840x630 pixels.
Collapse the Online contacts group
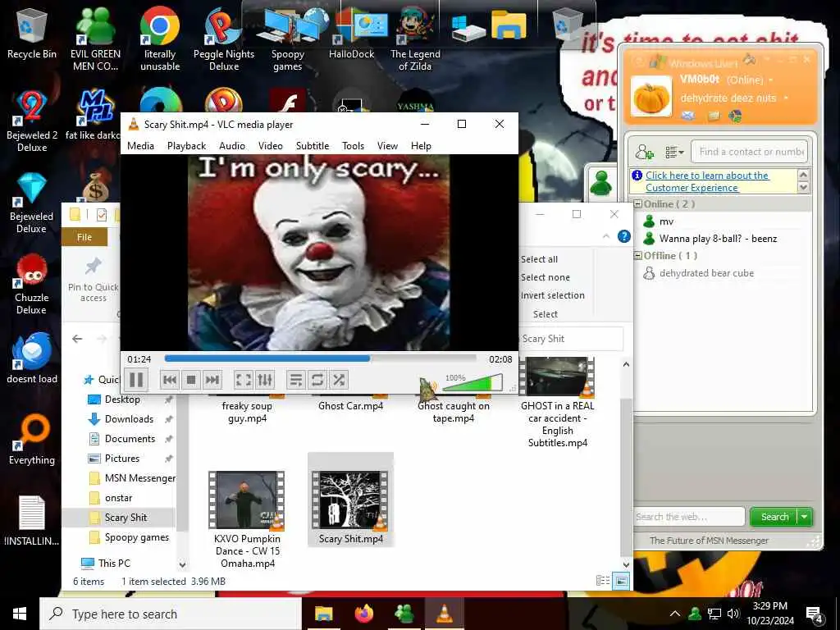tap(637, 204)
